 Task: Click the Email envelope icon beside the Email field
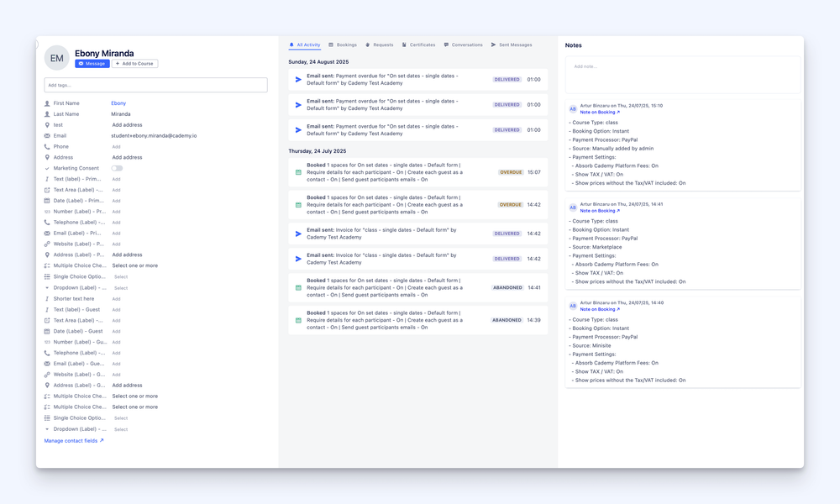47,135
